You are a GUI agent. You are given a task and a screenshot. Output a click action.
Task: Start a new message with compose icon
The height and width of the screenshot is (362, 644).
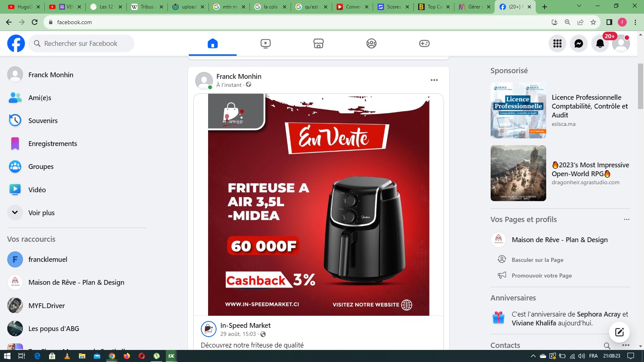(619, 332)
